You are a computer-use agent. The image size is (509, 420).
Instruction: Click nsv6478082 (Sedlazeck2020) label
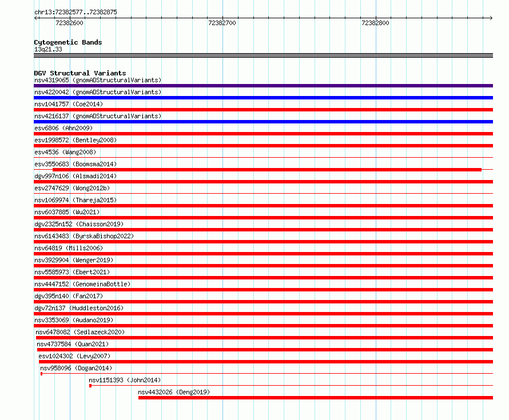coord(80,332)
